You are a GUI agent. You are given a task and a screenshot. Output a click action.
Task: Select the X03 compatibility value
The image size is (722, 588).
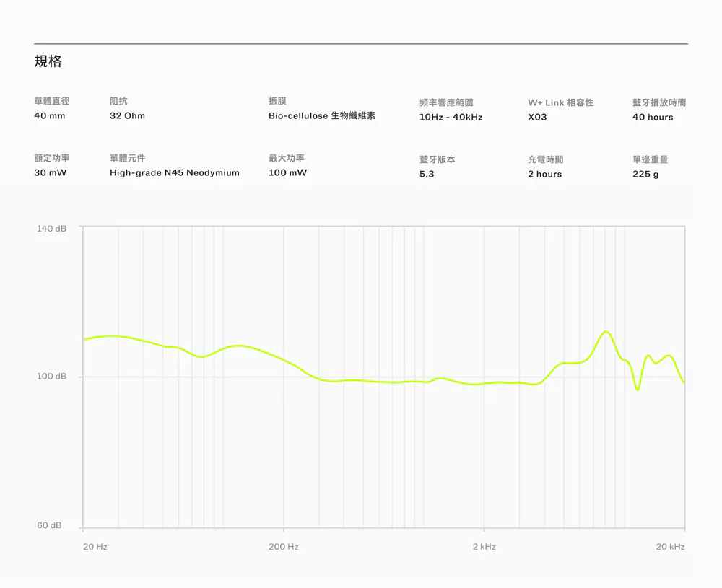pyautogui.click(x=537, y=117)
